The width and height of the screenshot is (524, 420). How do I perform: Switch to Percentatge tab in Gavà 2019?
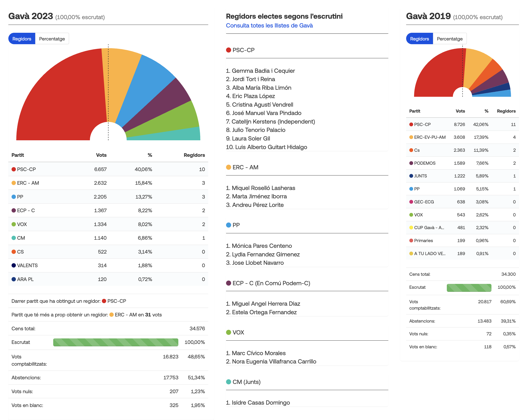point(450,39)
